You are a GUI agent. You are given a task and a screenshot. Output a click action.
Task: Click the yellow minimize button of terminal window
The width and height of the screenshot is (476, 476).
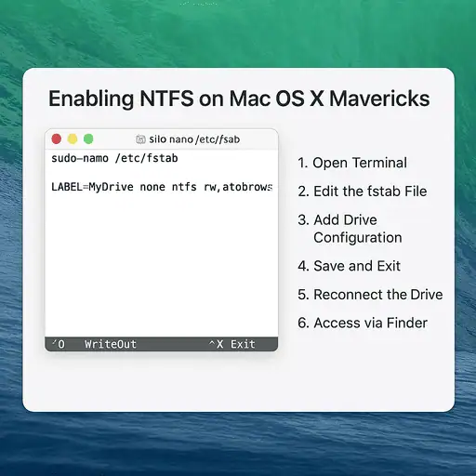pos(73,139)
